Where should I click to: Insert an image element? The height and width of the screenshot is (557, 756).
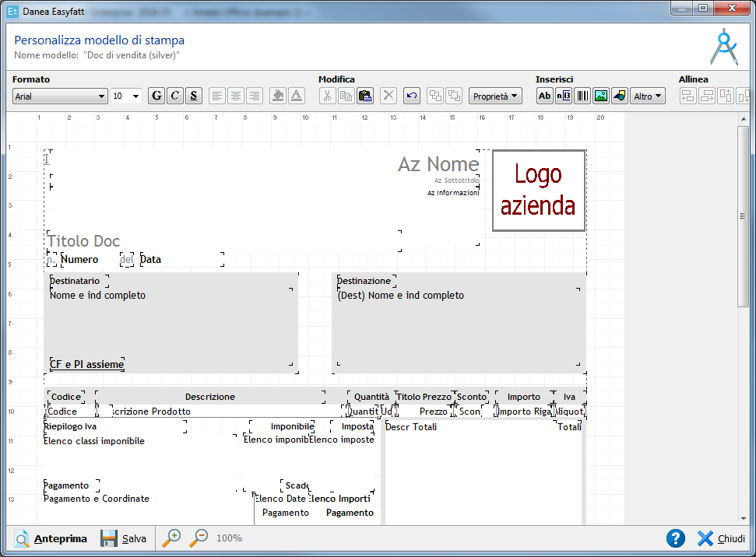(x=601, y=96)
